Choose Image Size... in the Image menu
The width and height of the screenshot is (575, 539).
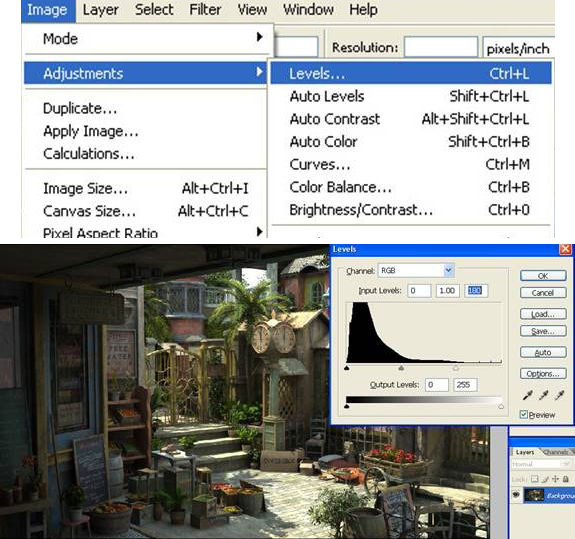tap(145, 189)
